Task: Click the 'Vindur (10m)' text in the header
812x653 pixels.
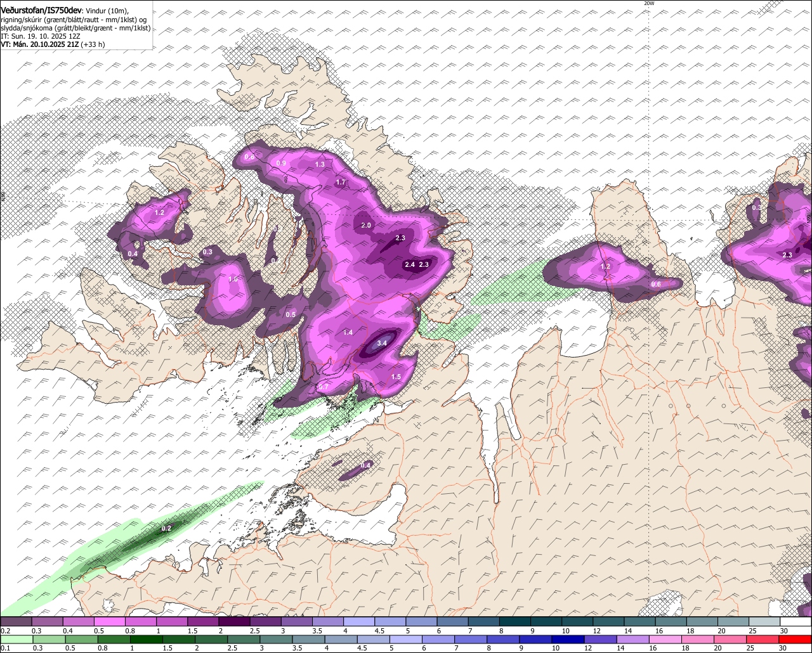Action: click(x=107, y=11)
